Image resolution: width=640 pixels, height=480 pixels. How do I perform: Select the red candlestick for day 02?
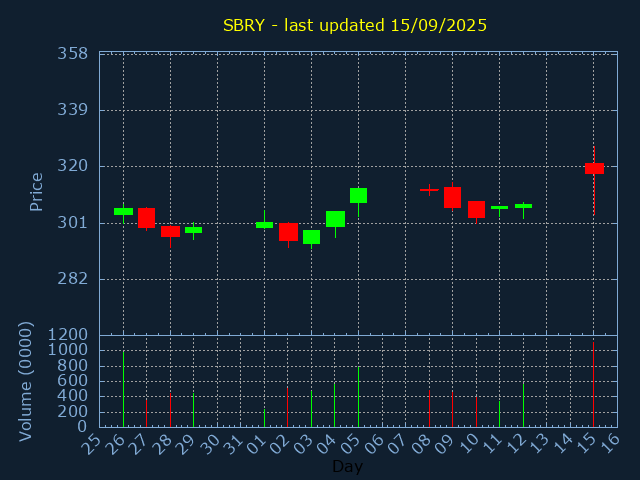(x=288, y=232)
